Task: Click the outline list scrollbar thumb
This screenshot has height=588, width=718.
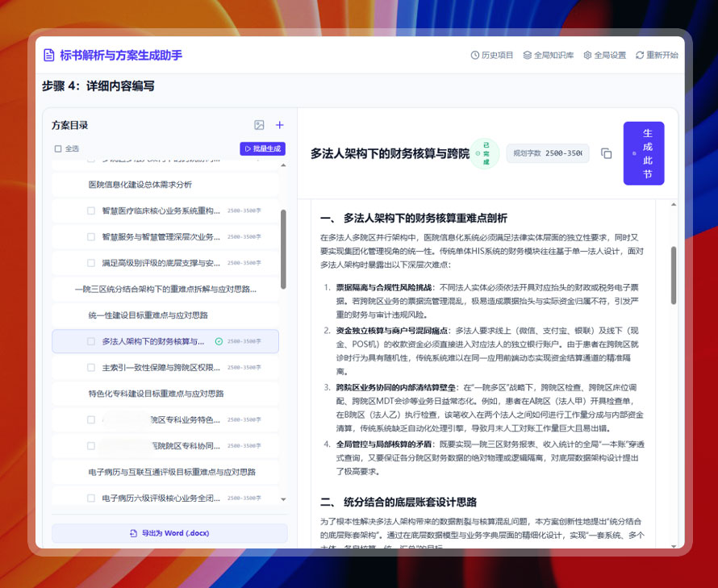Action: tap(283, 249)
